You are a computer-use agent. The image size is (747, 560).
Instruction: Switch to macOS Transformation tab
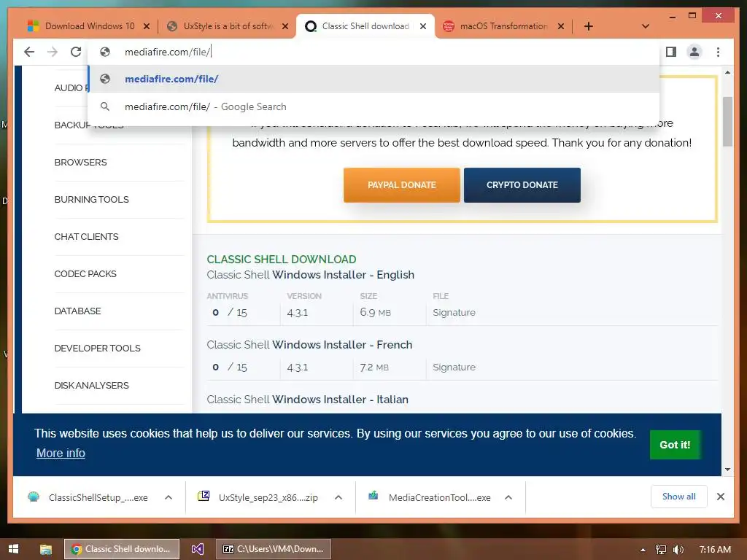tap(503, 26)
